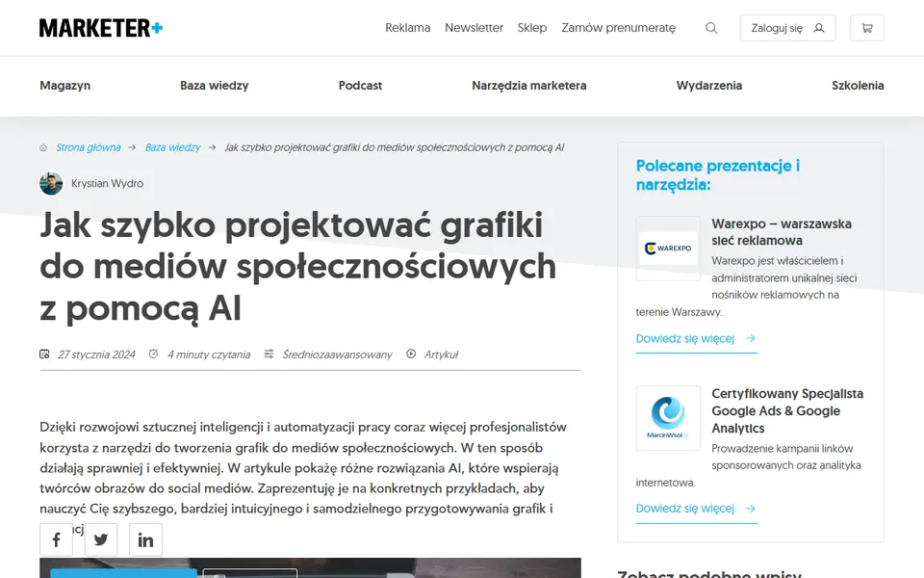Open the Newsletter link
Viewport: 924px width, 578px height.
pyautogui.click(x=474, y=28)
